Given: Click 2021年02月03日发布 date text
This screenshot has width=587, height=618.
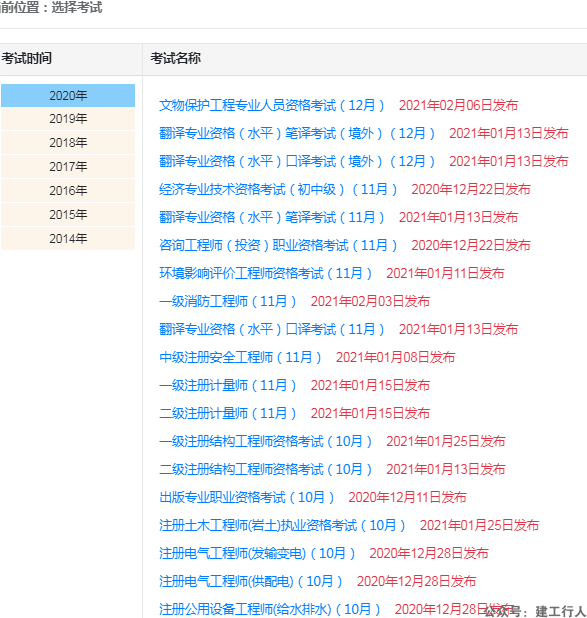Looking at the screenshot, I should (x=370, y=301).
